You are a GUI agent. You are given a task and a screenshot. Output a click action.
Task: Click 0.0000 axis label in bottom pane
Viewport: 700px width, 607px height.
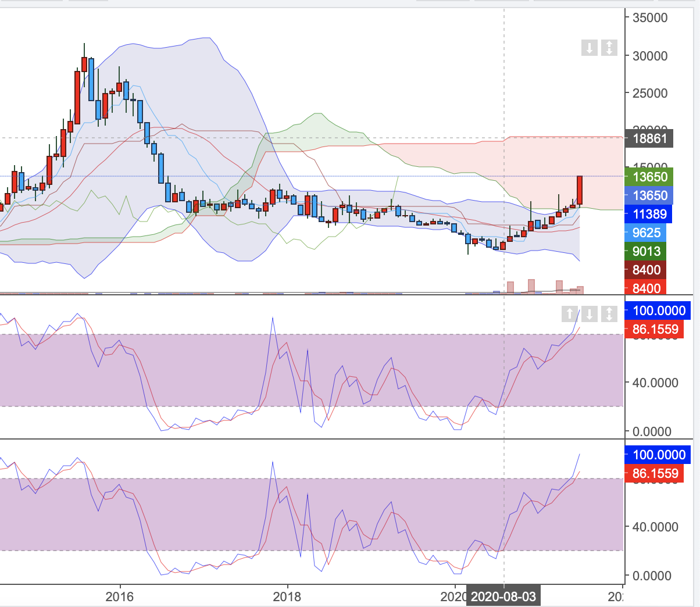click(652, 576)
